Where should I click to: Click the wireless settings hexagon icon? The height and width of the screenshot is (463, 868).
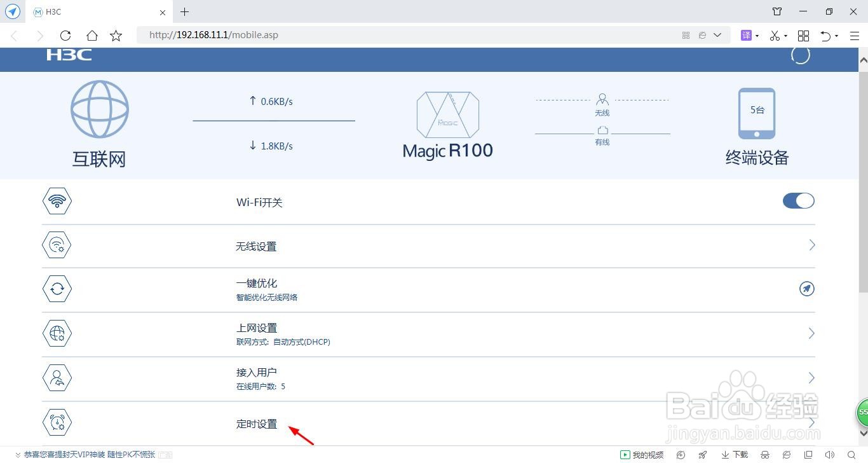57,245
